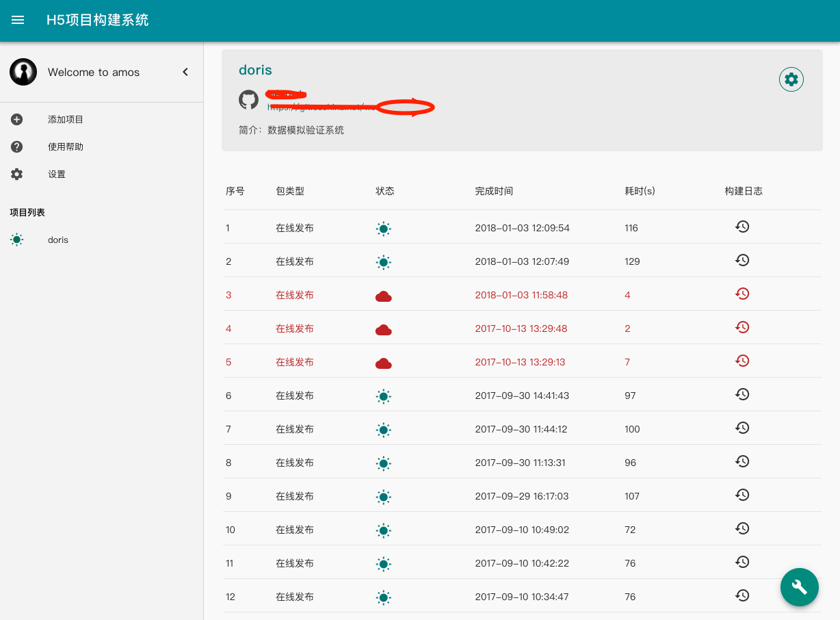This screenshot has width=840, height=620.
Task: Click duration value 129
Action: tap(633, 261)
